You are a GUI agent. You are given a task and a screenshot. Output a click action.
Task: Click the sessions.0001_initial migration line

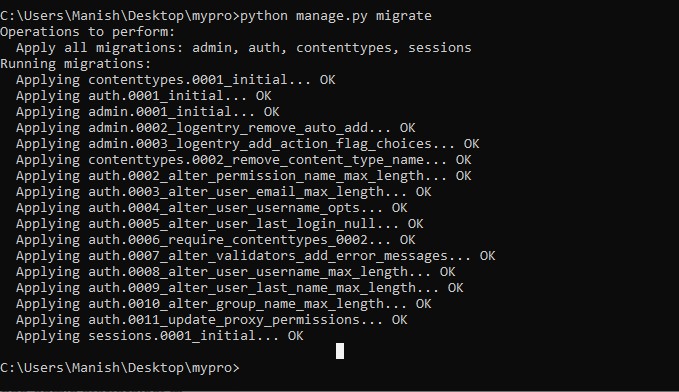coord(159,337)
